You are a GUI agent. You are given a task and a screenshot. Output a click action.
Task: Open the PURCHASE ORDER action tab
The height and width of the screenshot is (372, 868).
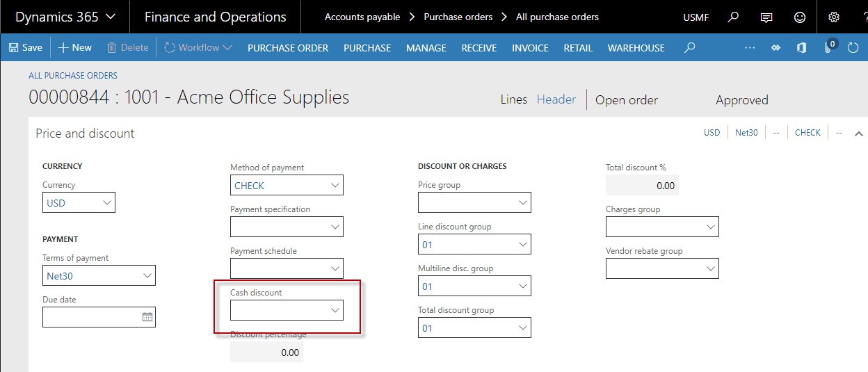tap(288, 48)
